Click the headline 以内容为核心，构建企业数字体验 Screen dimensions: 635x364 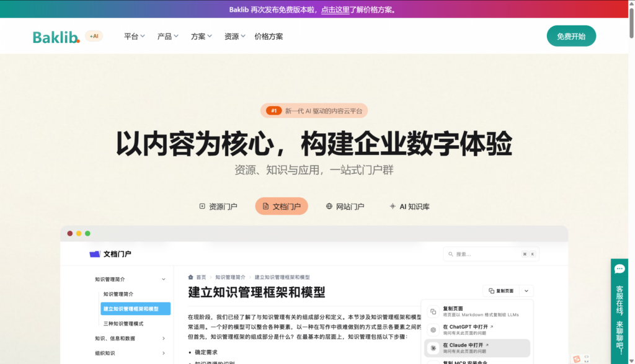[314, 144]
